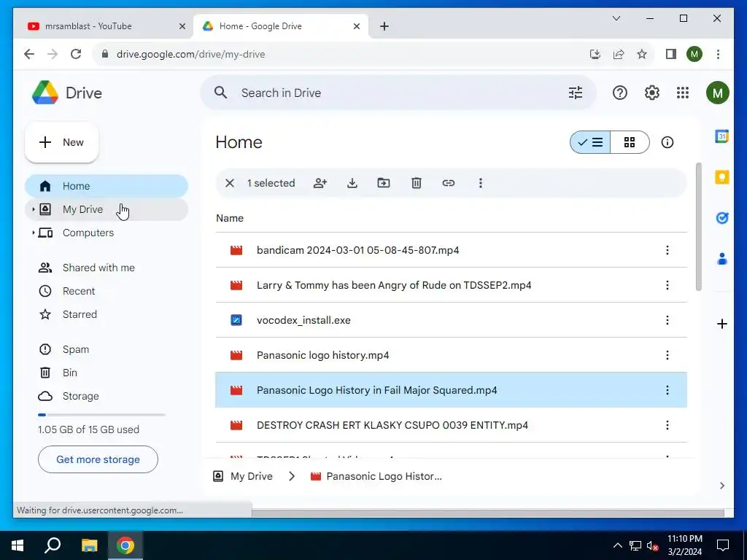Open Windows Start menu

click(x=18, y=545)
